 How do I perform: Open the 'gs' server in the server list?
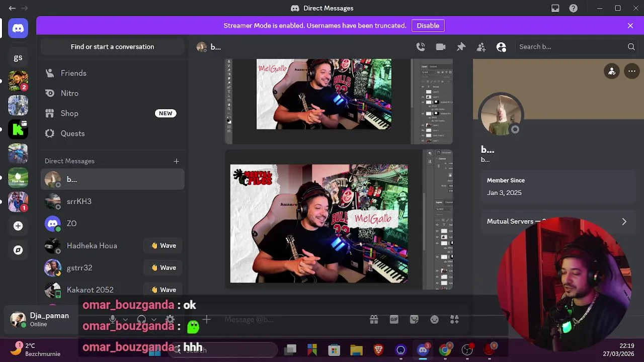coord(18,57)
